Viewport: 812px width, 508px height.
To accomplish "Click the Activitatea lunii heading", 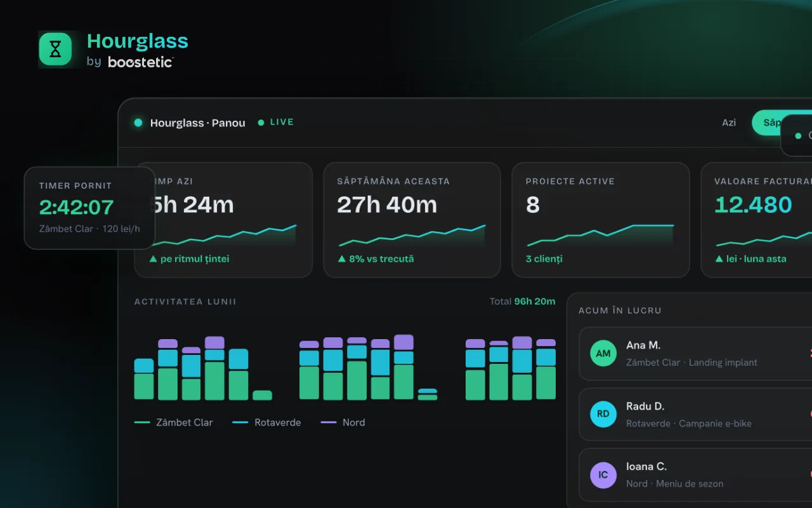I will tap(185, 302).
